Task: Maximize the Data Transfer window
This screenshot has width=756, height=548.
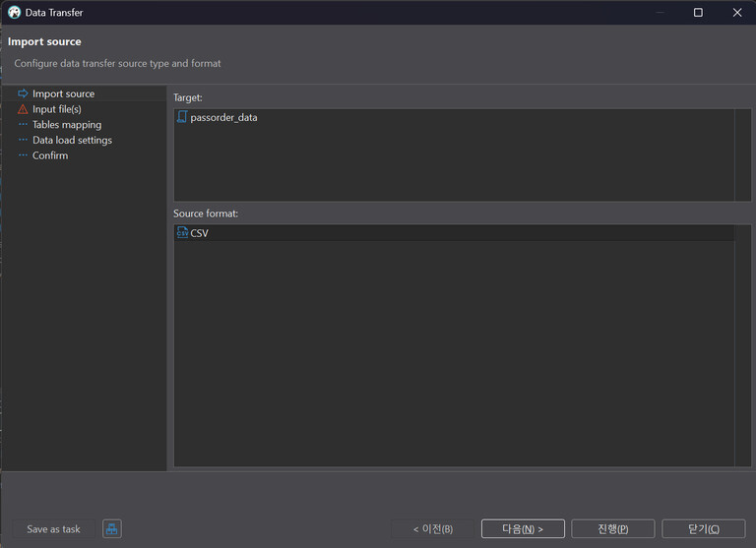Action: pyautogui.click(x=698, y=13)
